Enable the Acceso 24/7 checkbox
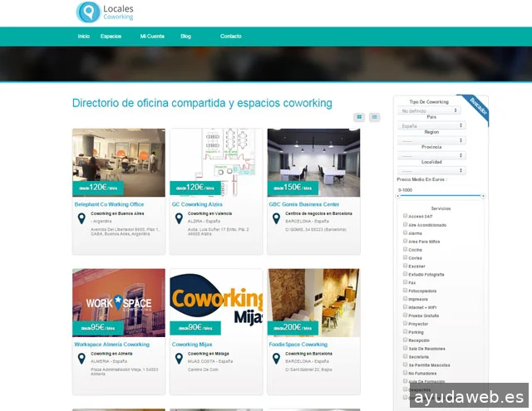 (406, 215)
